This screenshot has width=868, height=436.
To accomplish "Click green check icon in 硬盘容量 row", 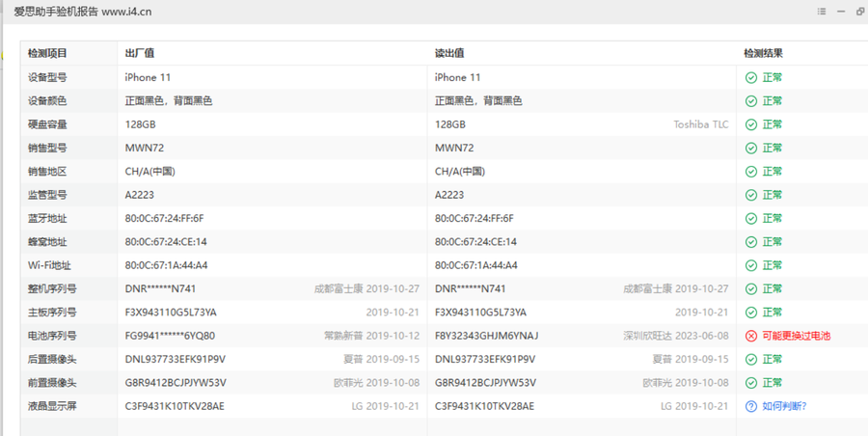I will pyautogui.click(x=750, y=124).
